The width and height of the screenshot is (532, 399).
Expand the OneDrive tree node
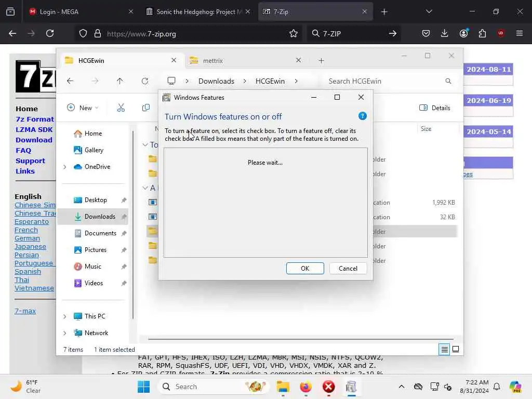[64, 167]
